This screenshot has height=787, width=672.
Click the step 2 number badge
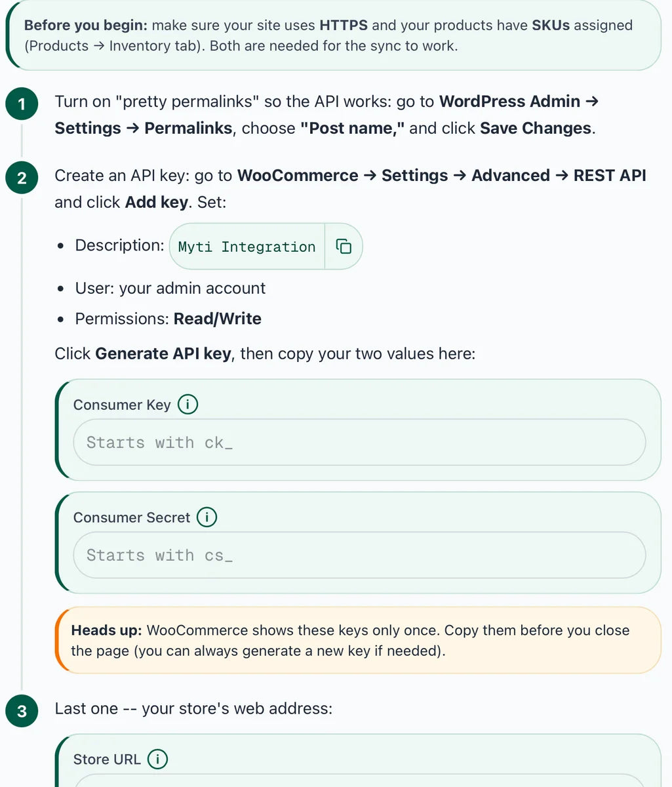click(22, 178)
